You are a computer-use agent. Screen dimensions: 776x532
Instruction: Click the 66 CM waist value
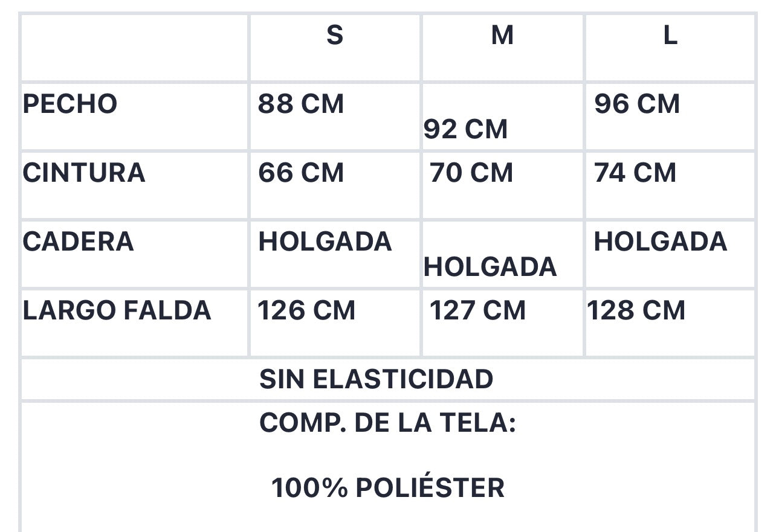[301, 173]
